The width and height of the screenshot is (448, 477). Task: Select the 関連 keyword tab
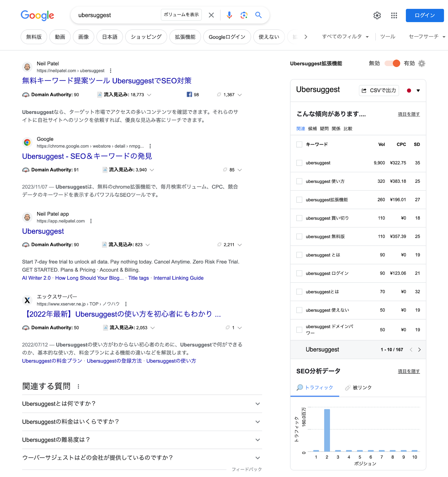click(x=301, y=128)
